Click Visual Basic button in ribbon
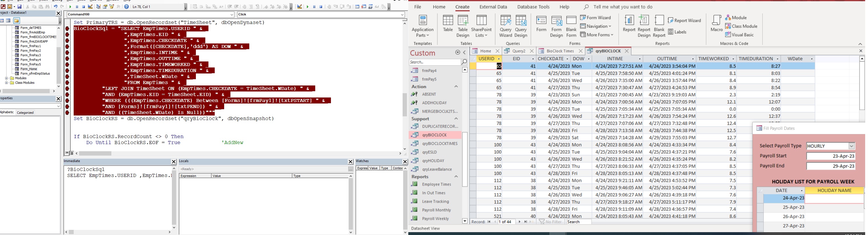This screenshot has width=868, height=235. (740, 35)
